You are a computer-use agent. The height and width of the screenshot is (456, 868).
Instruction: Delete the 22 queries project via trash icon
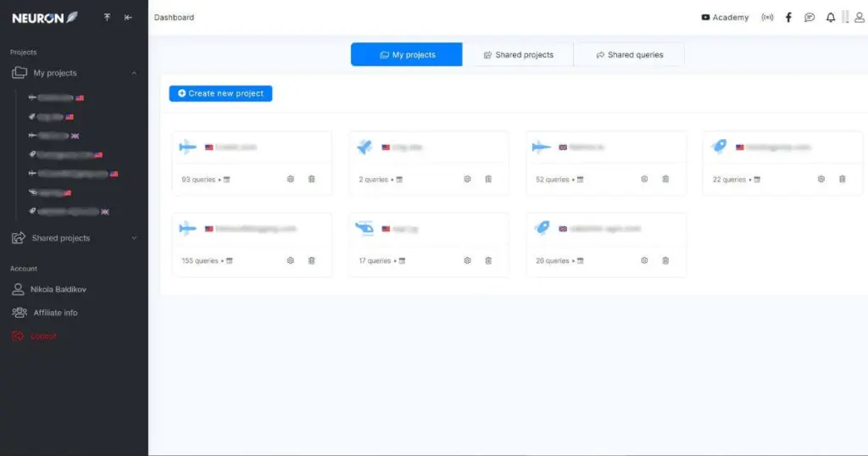point(842,180)
